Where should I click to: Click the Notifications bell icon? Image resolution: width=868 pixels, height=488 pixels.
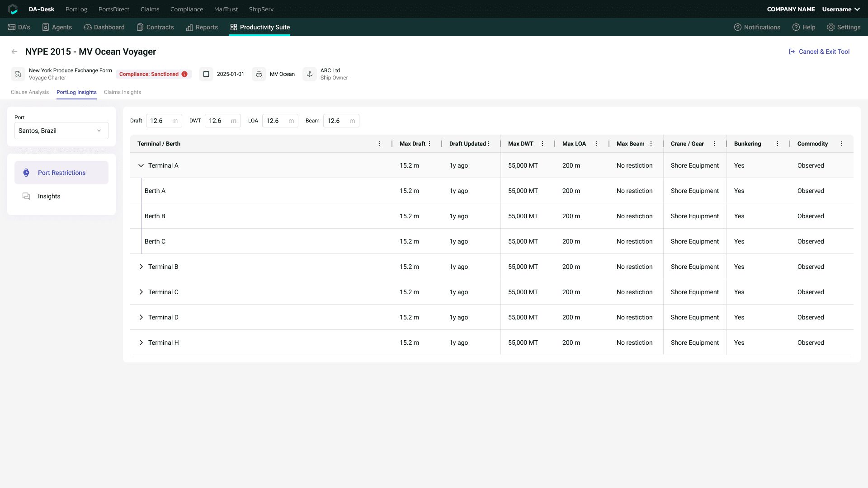[x=738, y=27]
